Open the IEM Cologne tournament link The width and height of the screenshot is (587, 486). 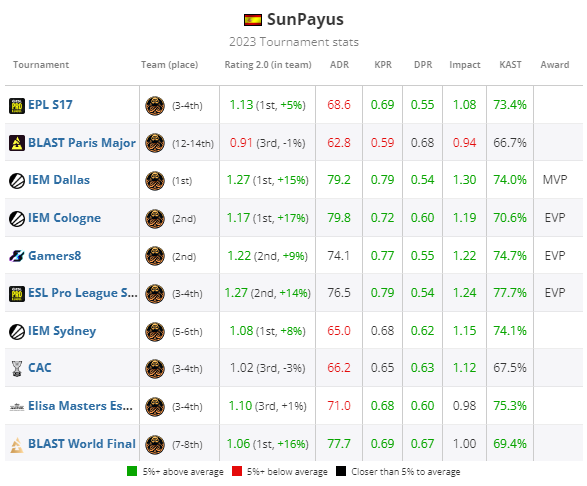pyautogui.click(x=64, y=218)
